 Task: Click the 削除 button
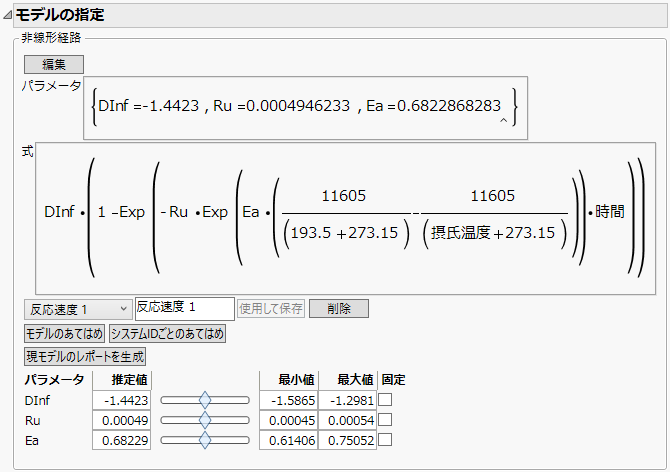(339, 308)
